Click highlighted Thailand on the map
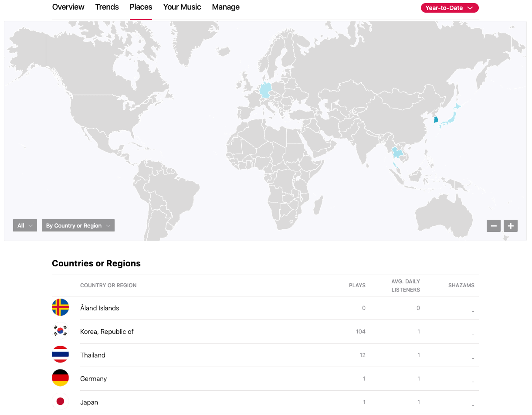Viewport: 532px width, 415px height. click(397, 153)
